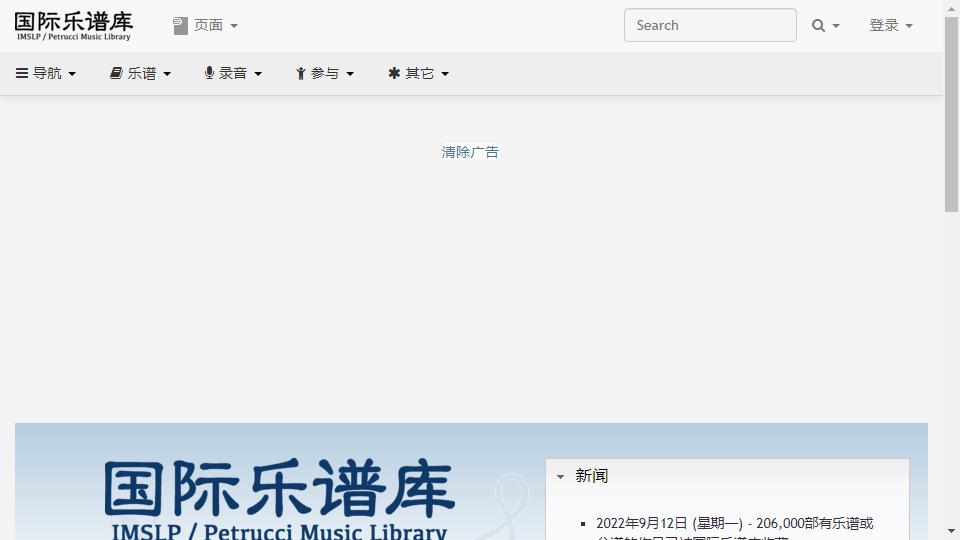Open the 页面 menu

pyautogui.click(x=208, y=25)
